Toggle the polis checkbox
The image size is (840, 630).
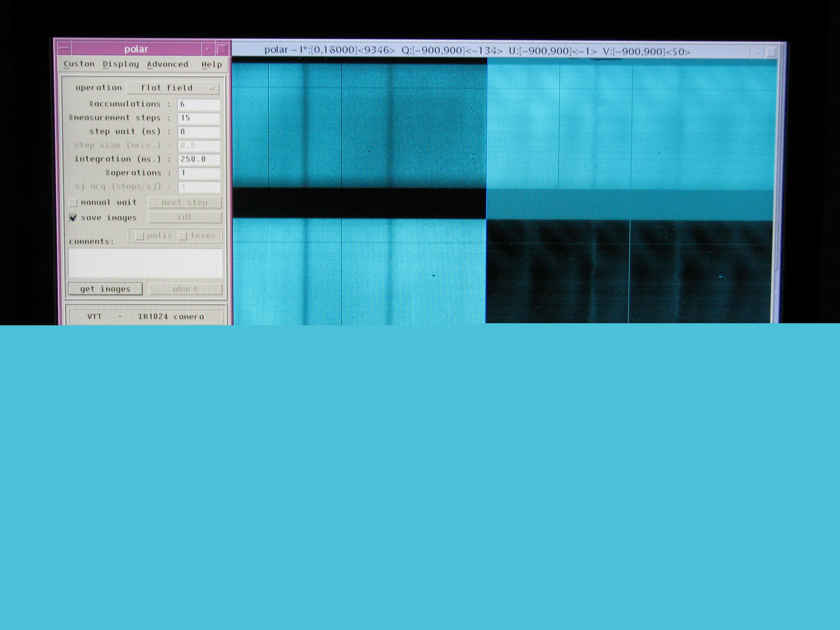[140, 236]
